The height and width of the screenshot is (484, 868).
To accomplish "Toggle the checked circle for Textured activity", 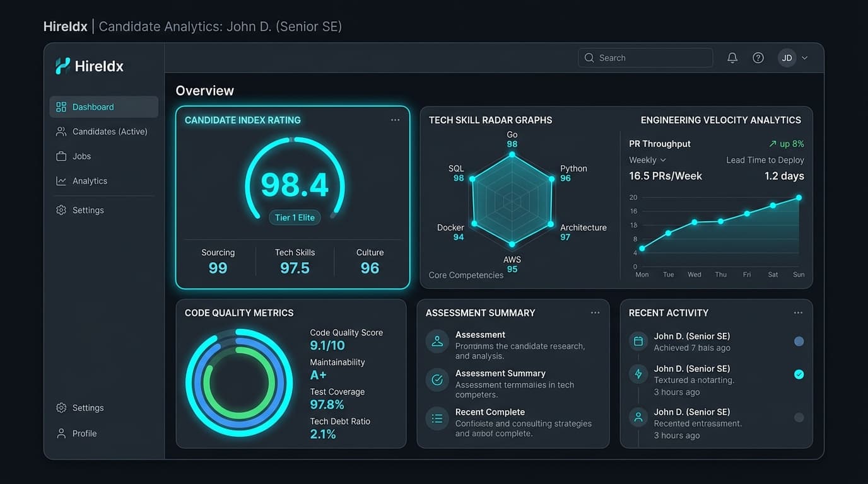I will tap(799, 374).
